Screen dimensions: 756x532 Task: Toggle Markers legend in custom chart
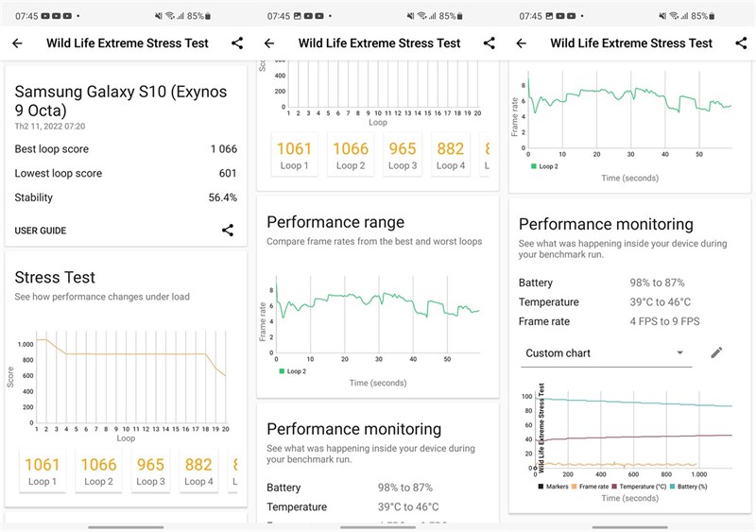(554, 487)
